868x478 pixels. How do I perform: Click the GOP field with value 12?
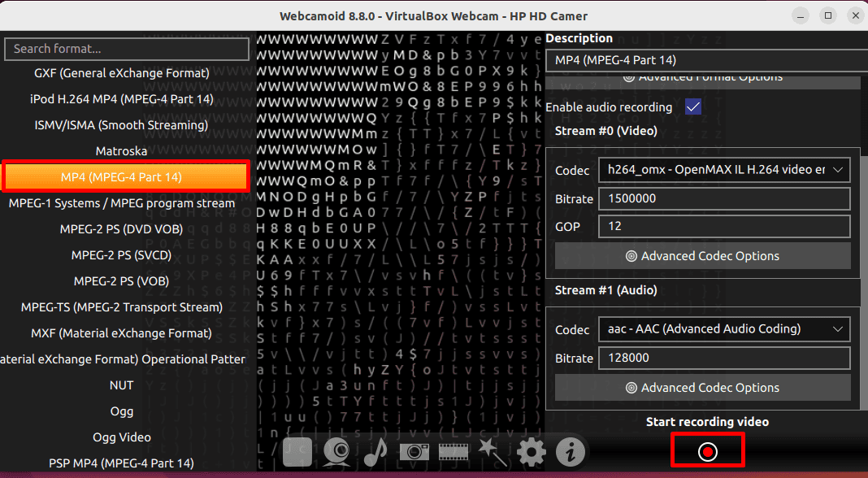point(723,226)
